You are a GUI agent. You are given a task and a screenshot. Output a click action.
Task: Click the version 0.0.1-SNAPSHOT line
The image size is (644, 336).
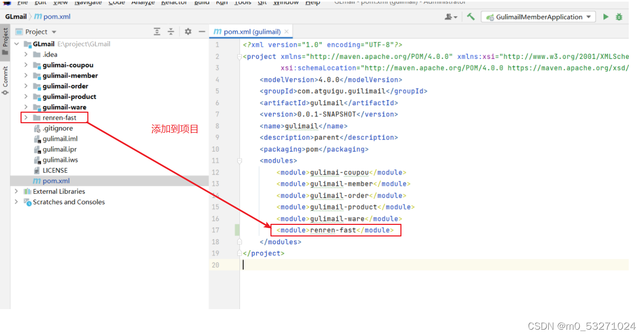329,114
